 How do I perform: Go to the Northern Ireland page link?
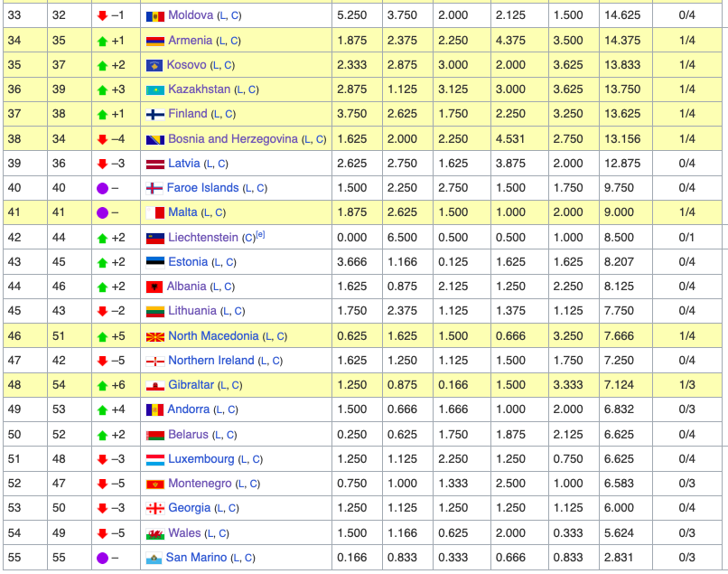211,361
